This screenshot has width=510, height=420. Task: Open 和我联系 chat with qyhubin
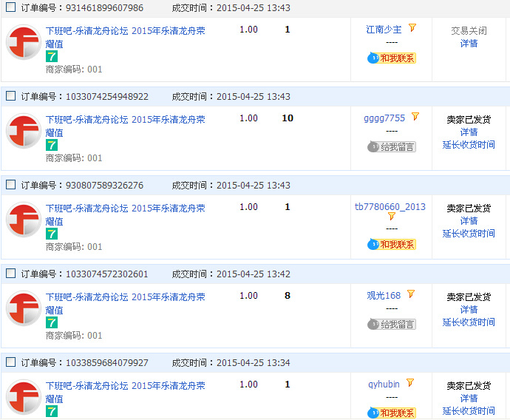[392, 413]
